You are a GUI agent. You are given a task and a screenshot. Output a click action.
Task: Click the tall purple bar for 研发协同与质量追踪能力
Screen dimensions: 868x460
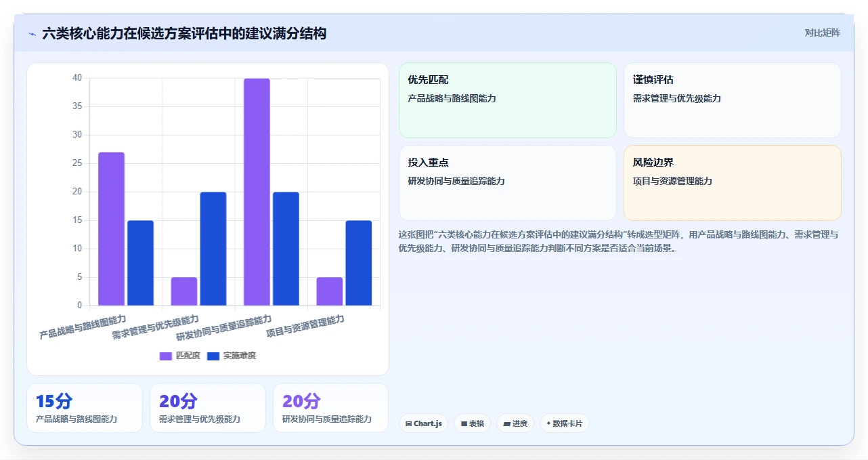(x=257, y=192)
